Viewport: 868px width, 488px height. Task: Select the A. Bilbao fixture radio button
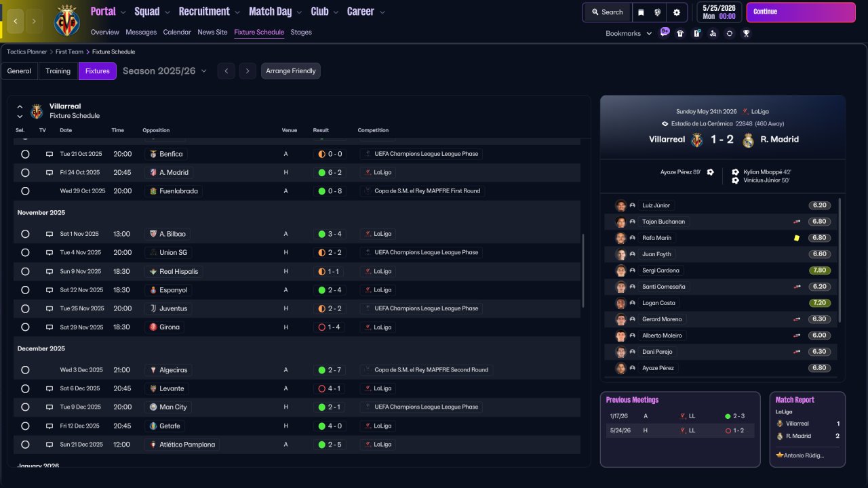(x=25, y=234)
